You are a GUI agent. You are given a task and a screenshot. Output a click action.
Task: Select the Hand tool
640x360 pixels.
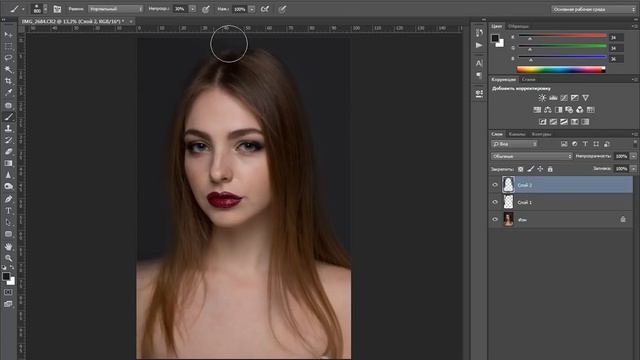pos(8,247)
